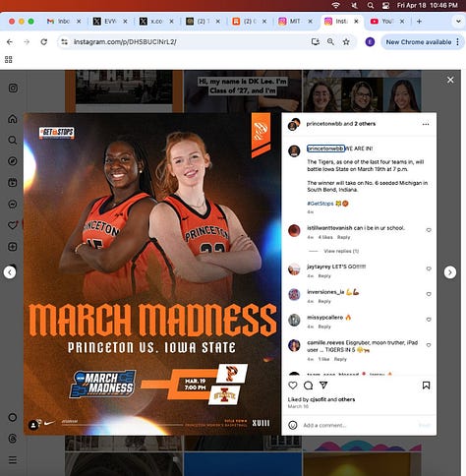Close the active Instagram tab
The height and width of the screenshot is (476, 466).
(356, 22)
